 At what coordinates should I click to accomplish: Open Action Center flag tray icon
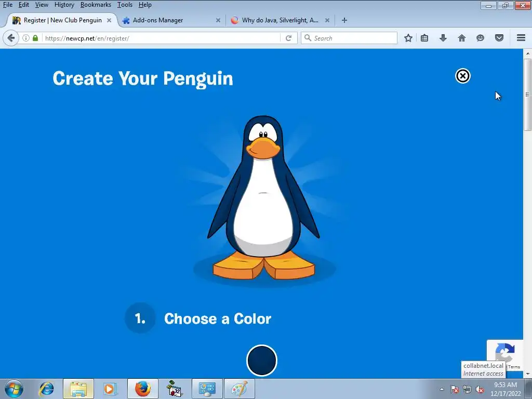(455, 389)
